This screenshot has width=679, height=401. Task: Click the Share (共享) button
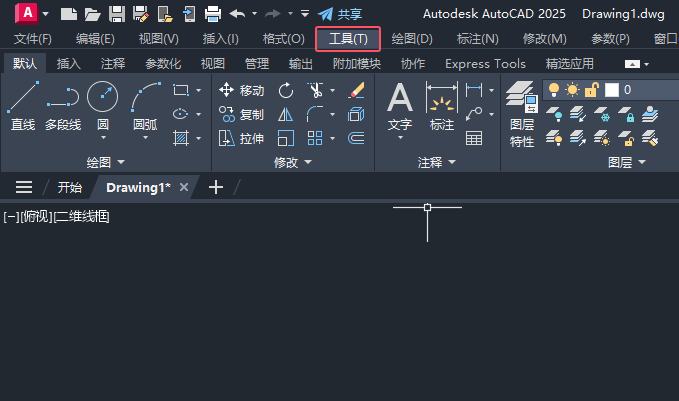tap(340, 14)
